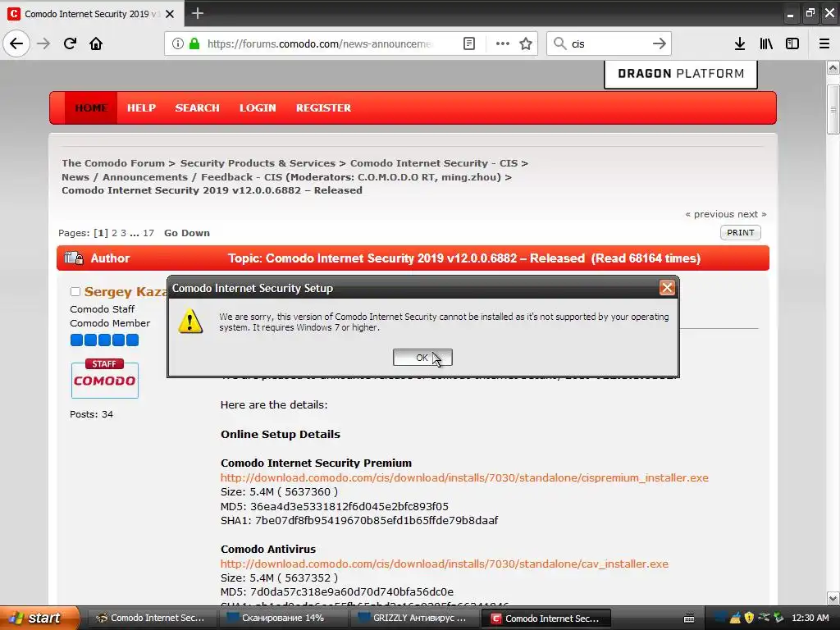Click the Go Down link

click(x=187, y=233)
